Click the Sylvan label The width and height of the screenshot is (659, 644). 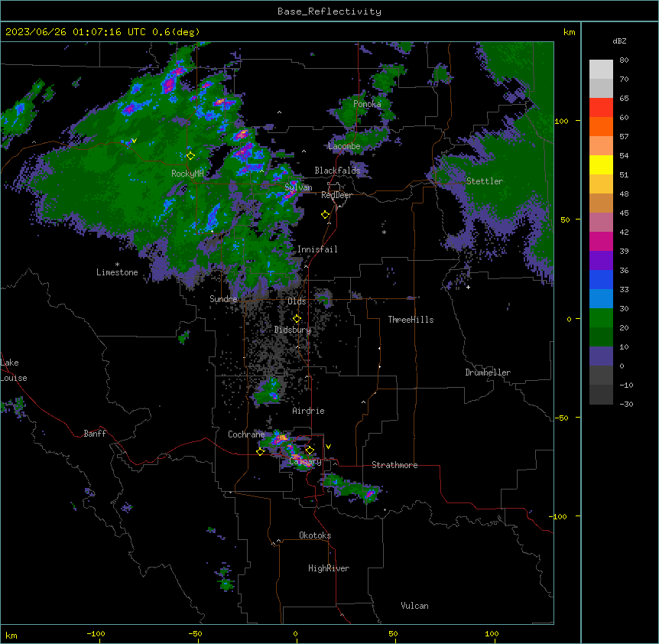pyautogui.click(x=298, y=187)
